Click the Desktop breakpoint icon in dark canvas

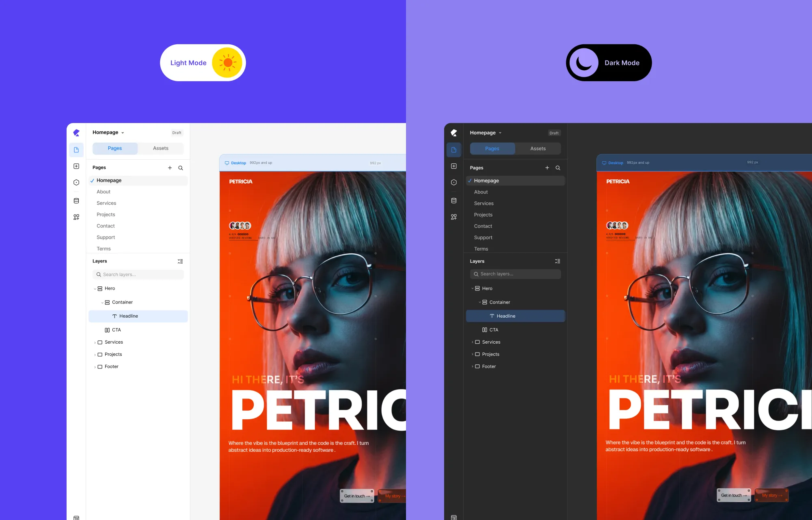point(604,163)
